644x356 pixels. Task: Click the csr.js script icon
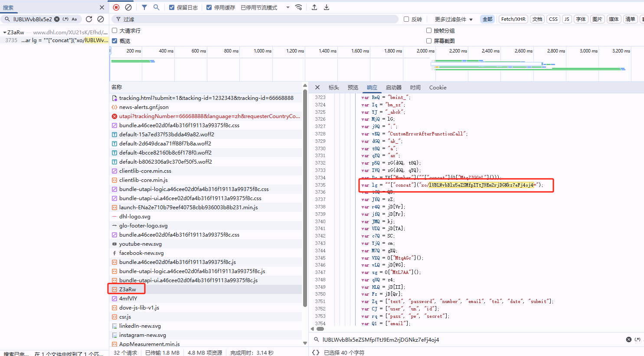point(114,317)
